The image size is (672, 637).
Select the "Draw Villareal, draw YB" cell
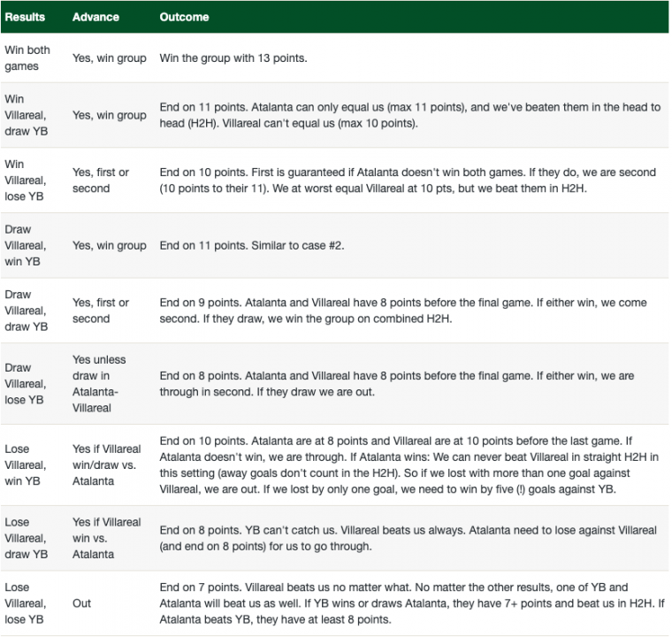pos(26,311)
